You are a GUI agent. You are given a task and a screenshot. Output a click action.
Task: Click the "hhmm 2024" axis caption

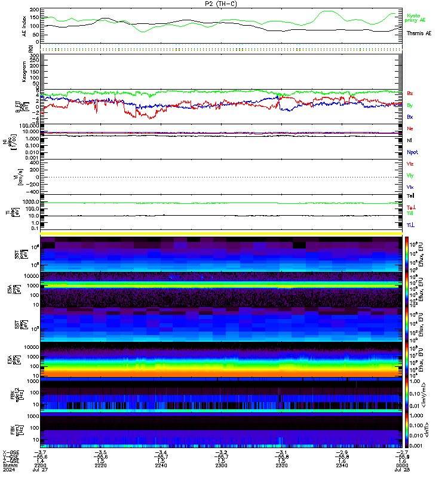click(x=10, y=468)
